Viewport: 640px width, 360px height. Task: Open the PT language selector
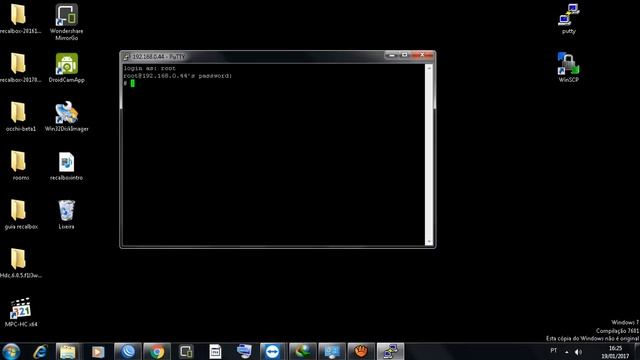pyautogui.click(x=553, y=351)
